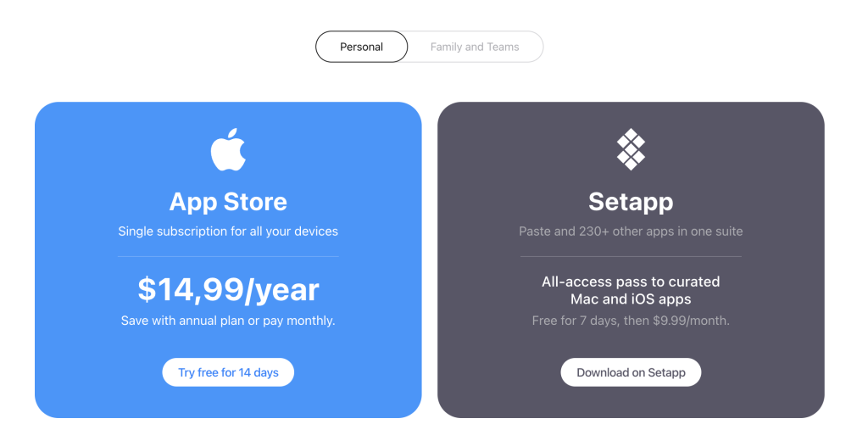
Task: Click Download on Setapp button
Action: tap(631, 372)
